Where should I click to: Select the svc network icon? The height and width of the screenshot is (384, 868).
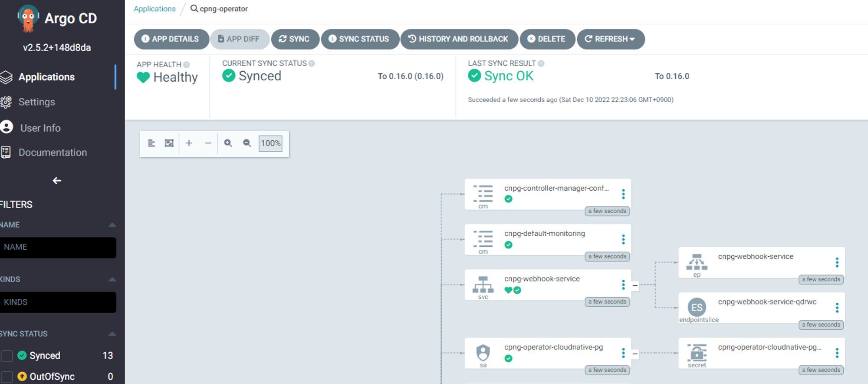pyautogui.click(x=483, y=285)
